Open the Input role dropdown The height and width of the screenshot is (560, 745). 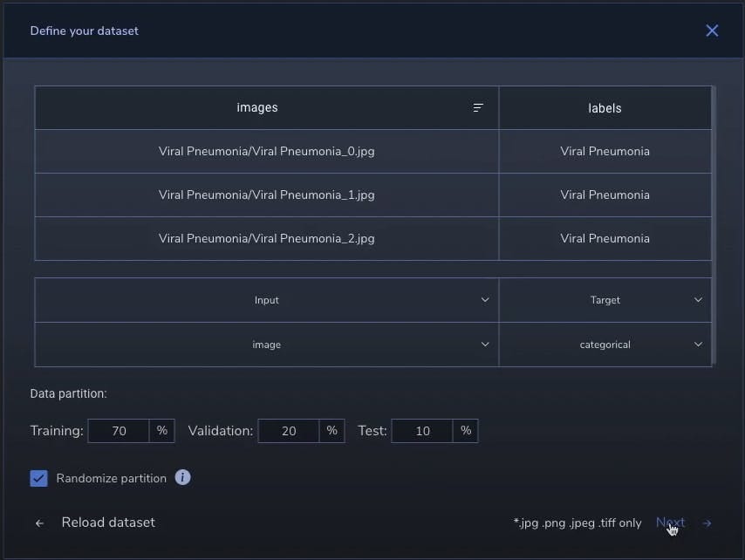tap(267, 300)
